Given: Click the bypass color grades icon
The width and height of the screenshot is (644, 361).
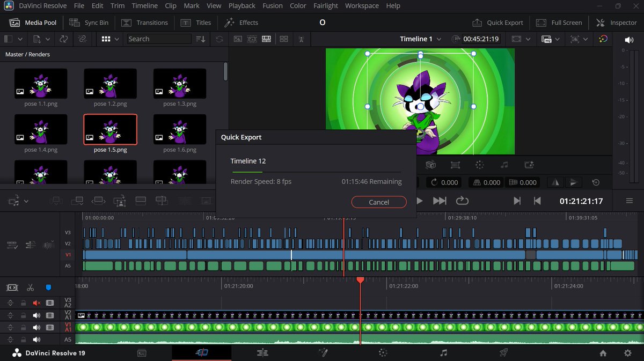Looking at the screenshot, I should click(x=603, y=39).
